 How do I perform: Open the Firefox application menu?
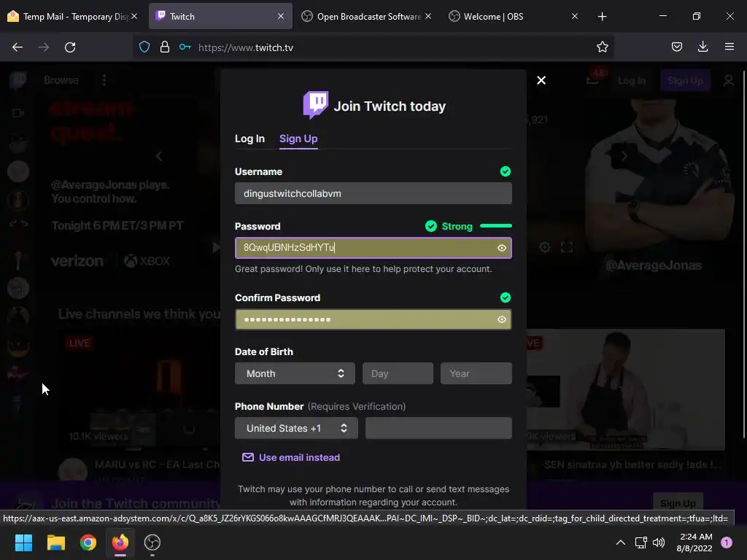[729, 47]
